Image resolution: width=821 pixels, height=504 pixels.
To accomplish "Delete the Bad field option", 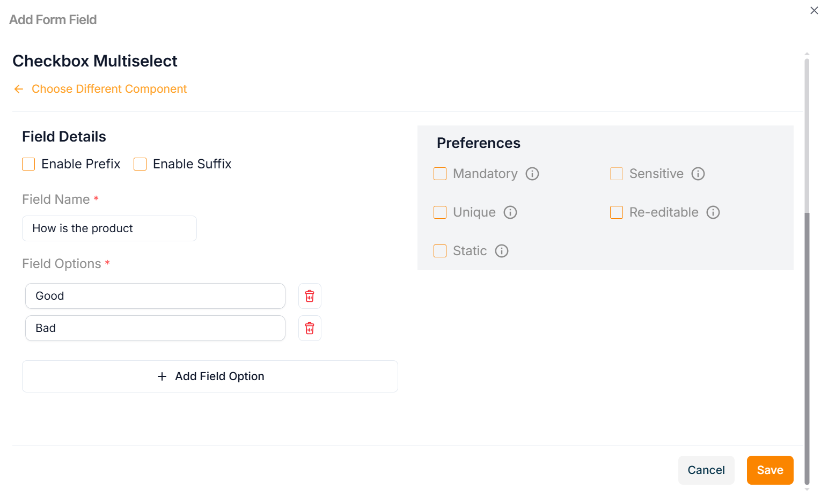I will coord(310,328).
